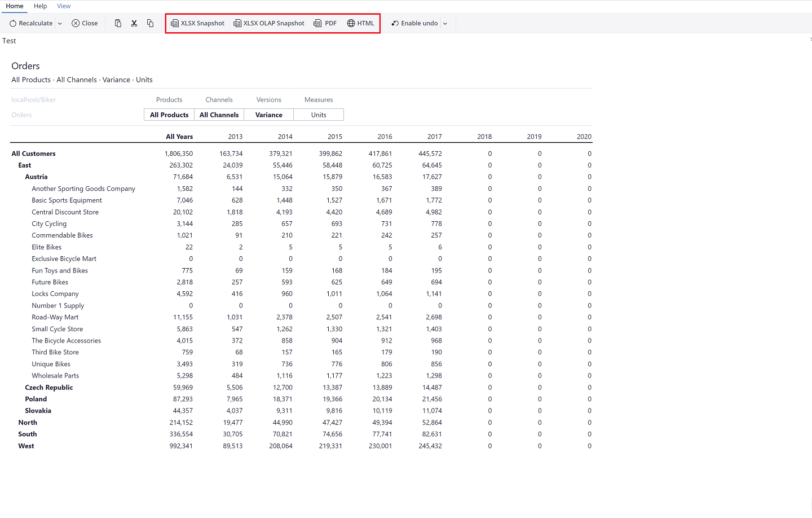Click the 992,341 West total cell

click(181, 446)
